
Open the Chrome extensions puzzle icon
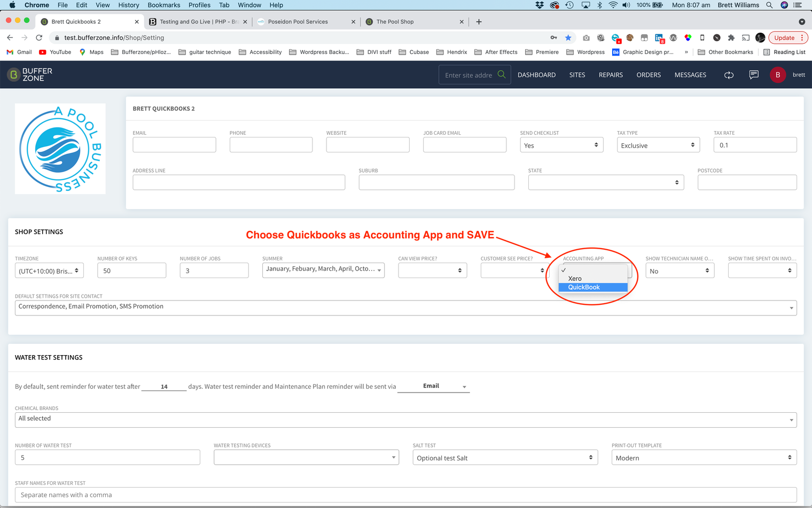(x=731, y=37)
